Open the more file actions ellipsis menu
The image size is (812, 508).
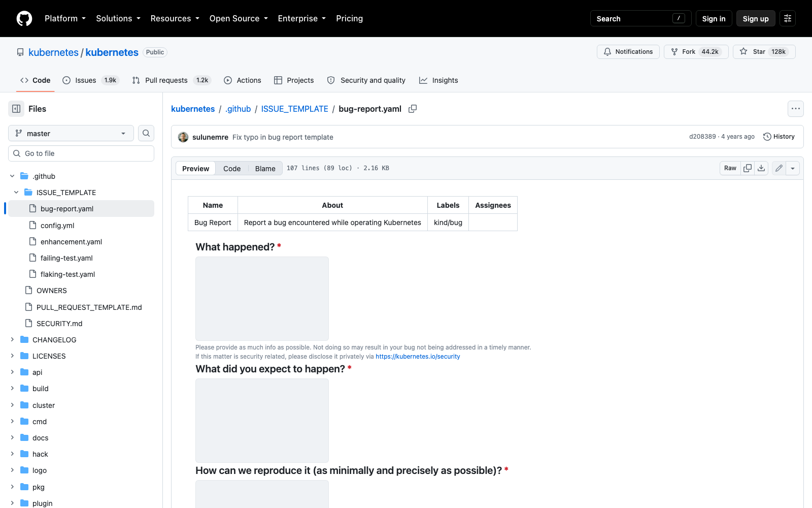click(796, 109)
